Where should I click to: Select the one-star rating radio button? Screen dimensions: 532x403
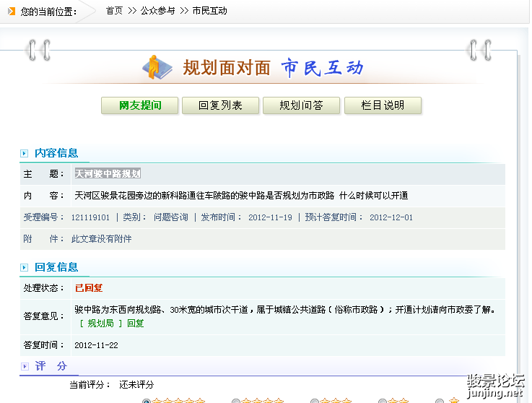coord(440,402)
